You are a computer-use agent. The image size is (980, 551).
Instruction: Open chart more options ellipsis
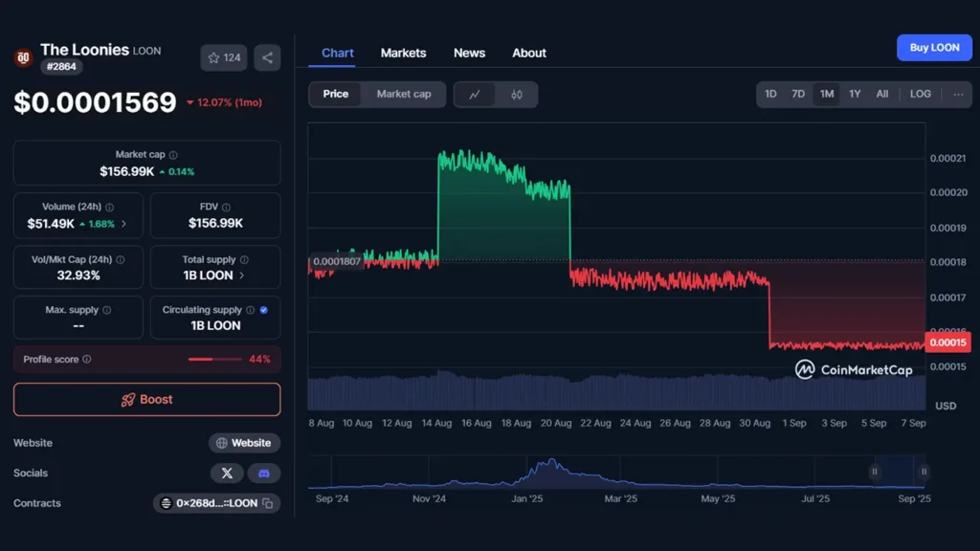click(x=958, y=95)
